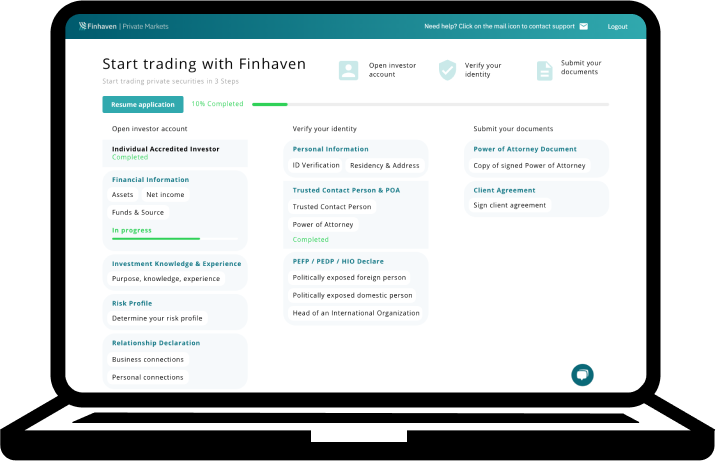Click 'Verify your identity' column heading
The width and height of the screenshot is (716, 461).
tap(325, 129)
